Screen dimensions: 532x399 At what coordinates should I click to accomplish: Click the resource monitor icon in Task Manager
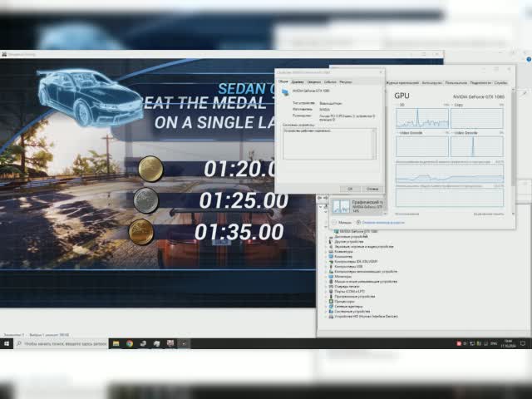point(358,222)
